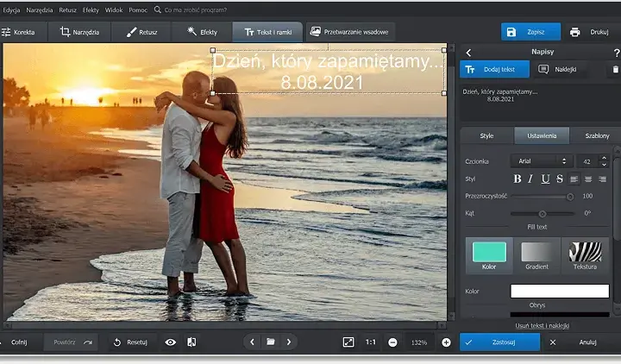The height and width of the screenshot is (364, 621).
Task: Click the trash icon in the Napisy panel
Action: pos(615,69)
